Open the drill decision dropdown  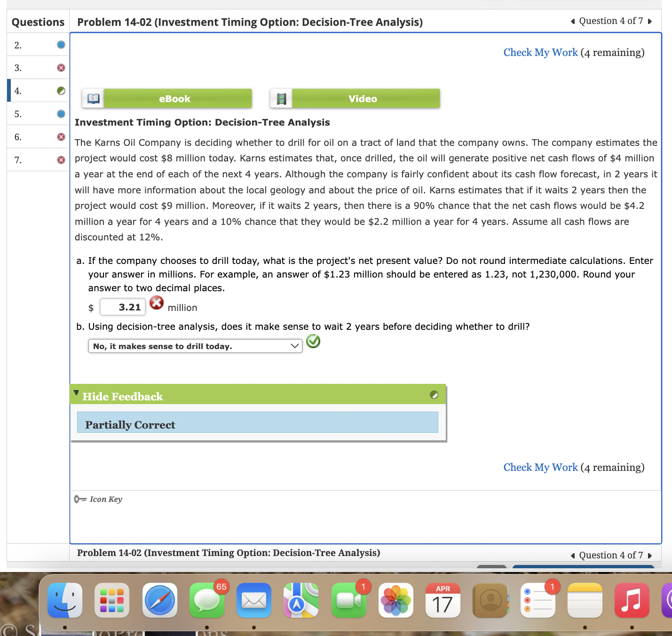pyautogui.click(x=195, y=346)
